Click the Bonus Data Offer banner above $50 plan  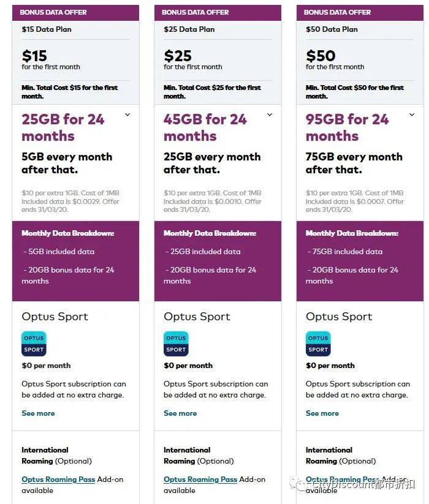tap(360, 12)
